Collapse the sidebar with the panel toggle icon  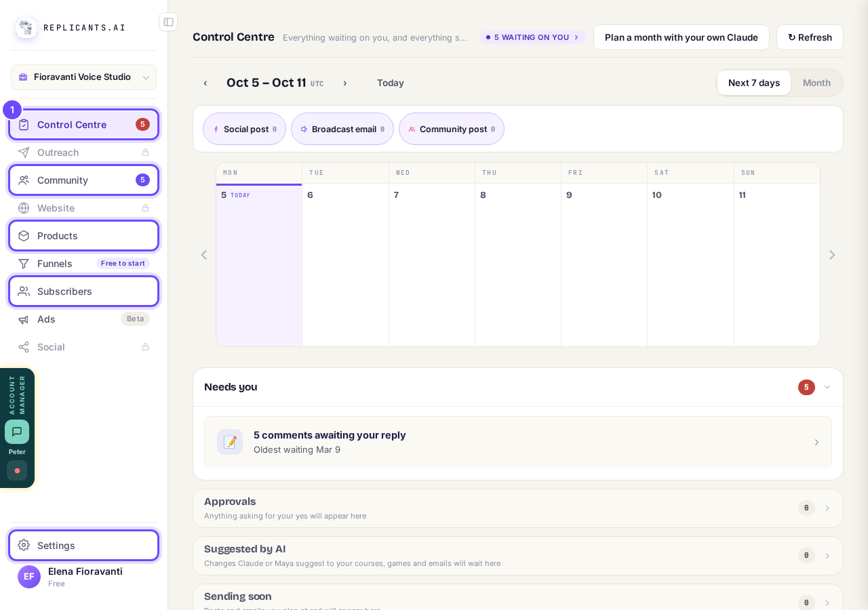coord(168,22)
